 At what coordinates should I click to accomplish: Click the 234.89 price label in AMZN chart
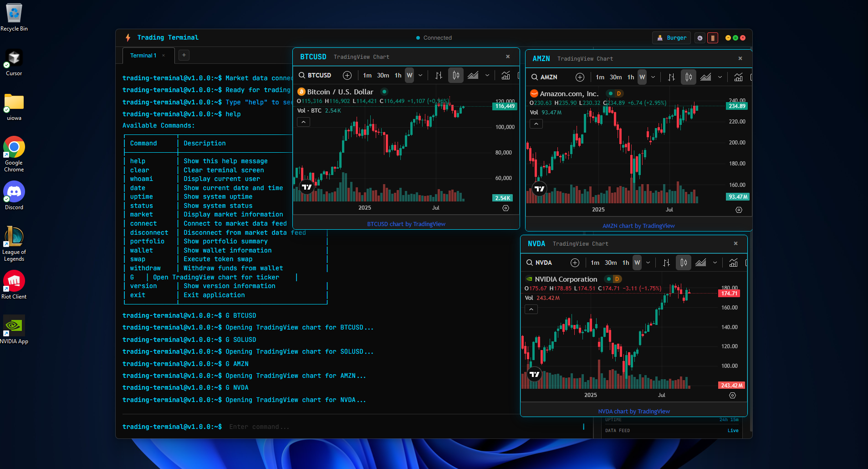tap(737, 106)
